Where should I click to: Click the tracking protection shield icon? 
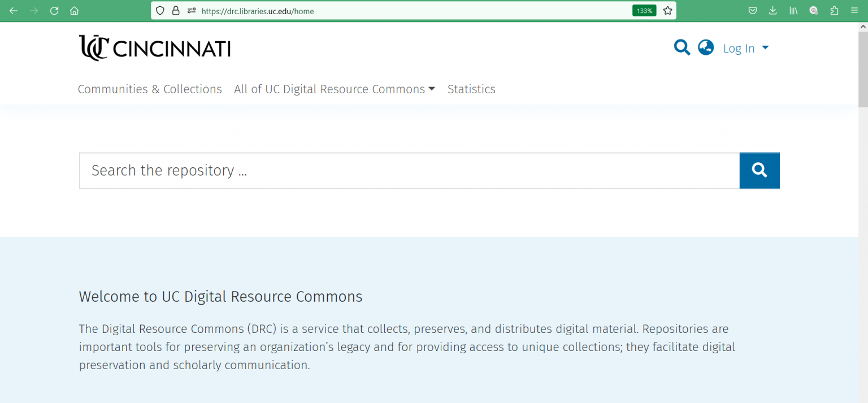coord(160,10)
